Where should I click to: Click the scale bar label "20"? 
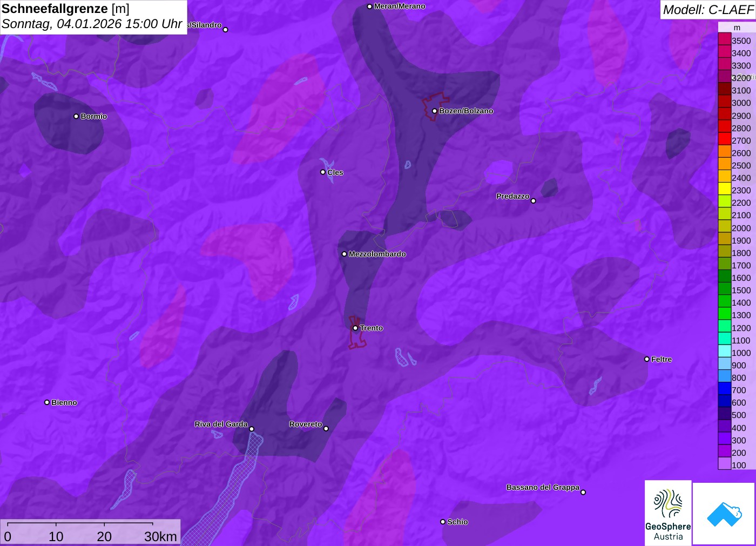coord(104,536)
